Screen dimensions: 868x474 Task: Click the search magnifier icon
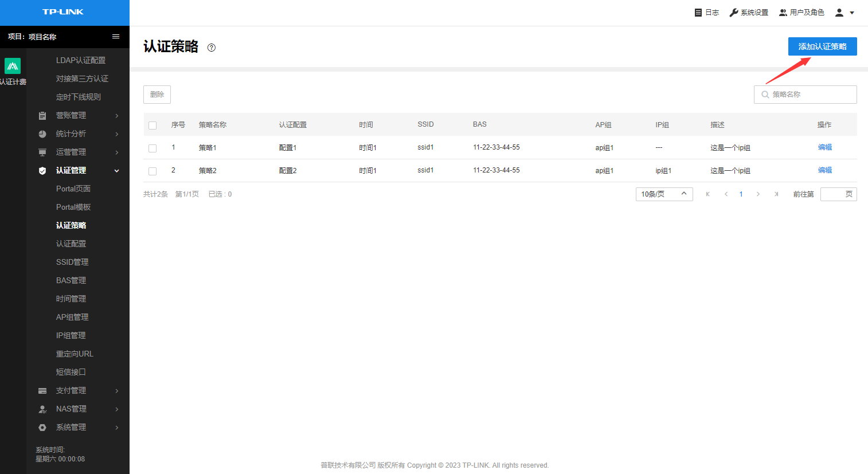coord(765,95)
